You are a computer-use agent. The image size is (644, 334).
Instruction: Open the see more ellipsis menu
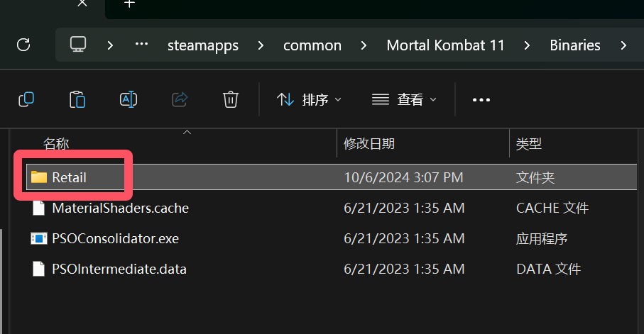click(x=481, y=100)
